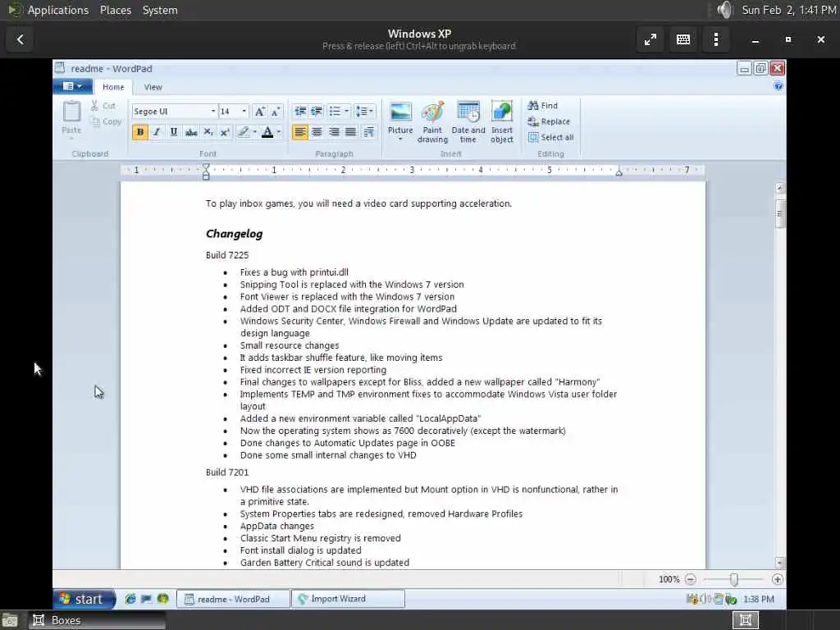Expand the Paste options arrow
The height and width of the screenshot is (630, 840).
(x=71, y=139)
